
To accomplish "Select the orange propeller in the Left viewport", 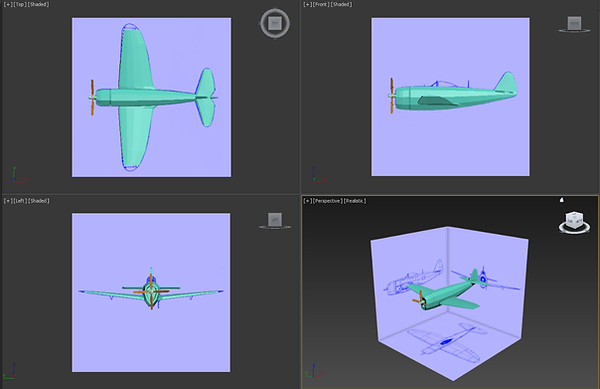I will coord(152,292).
